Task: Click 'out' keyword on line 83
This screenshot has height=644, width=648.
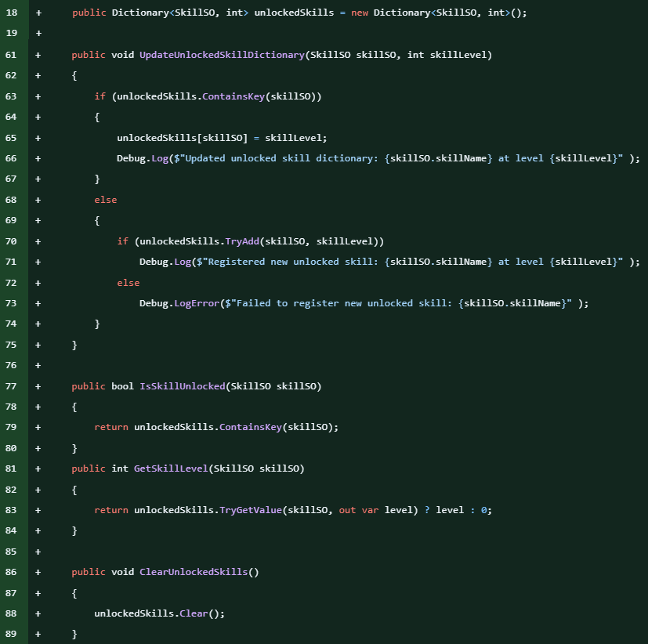Action: point(347,510)
